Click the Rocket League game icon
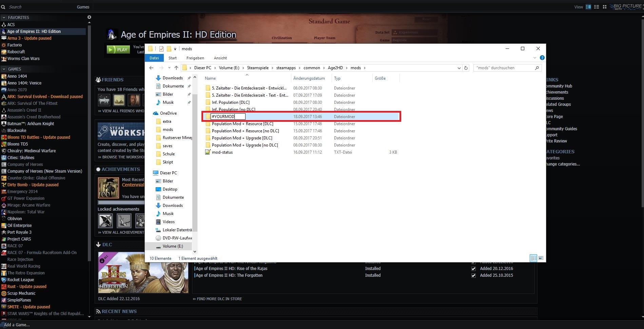This screenshot has height=329, width=644. coord(4,280)
